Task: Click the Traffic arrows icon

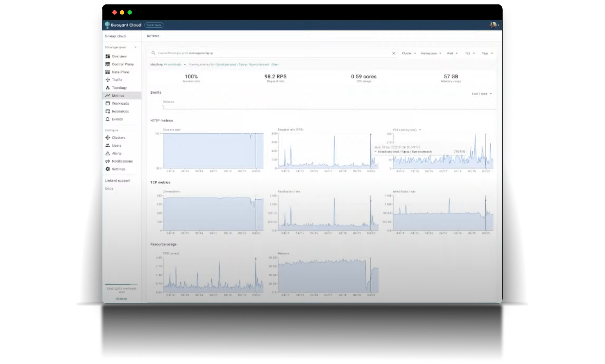Action: tap(107, 80)
